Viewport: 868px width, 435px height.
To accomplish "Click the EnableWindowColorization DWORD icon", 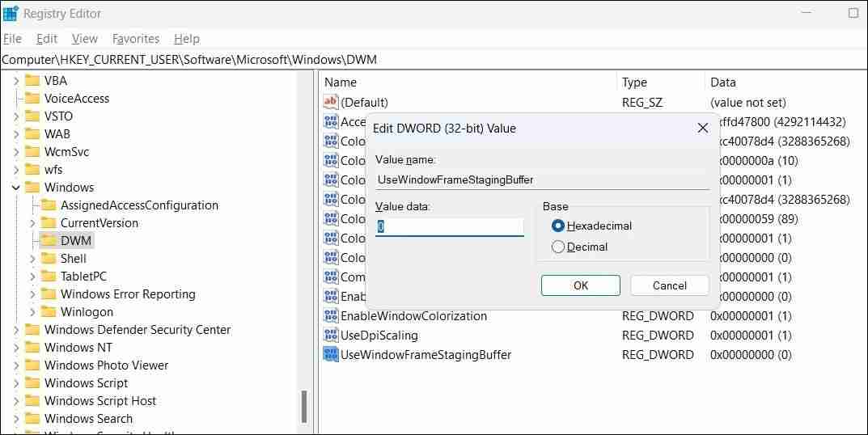I will (330, 315).
